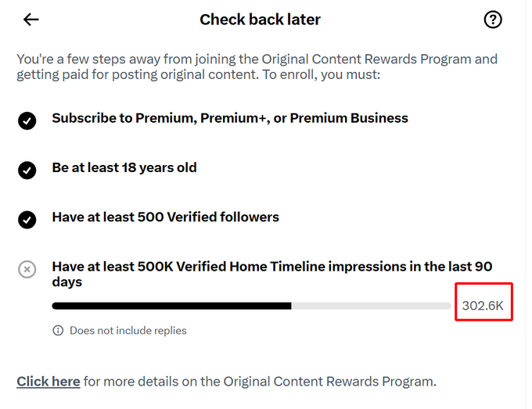Click the word days under impressions requirement
This screenshot has height=409, width=532.
pyautogui.click(x=66, y=282)
